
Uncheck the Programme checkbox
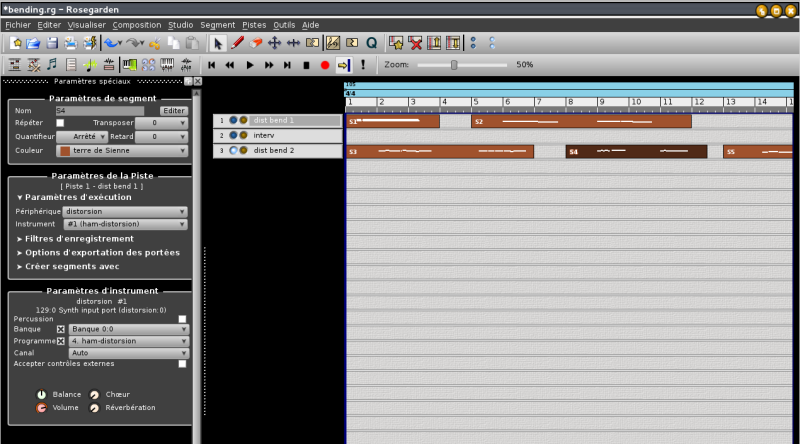pos(61,341)
